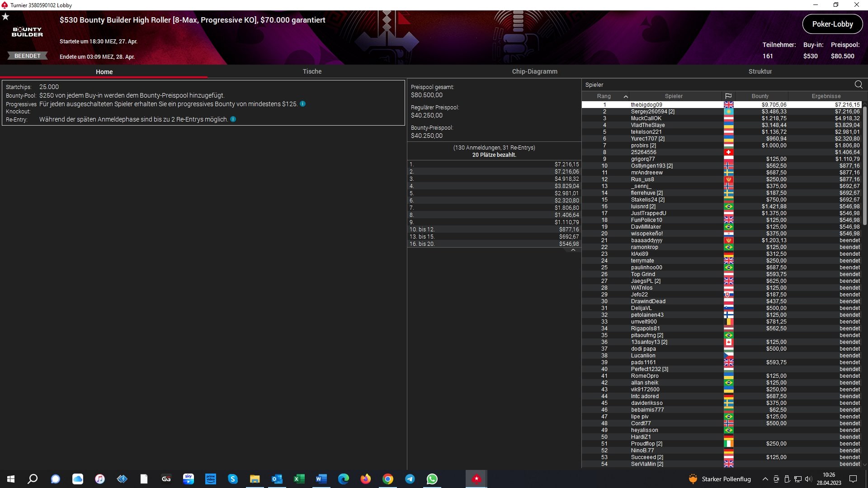Toggle sort arrow on Rang column
The image size is (868, 488).
click(x=626, y=96)
